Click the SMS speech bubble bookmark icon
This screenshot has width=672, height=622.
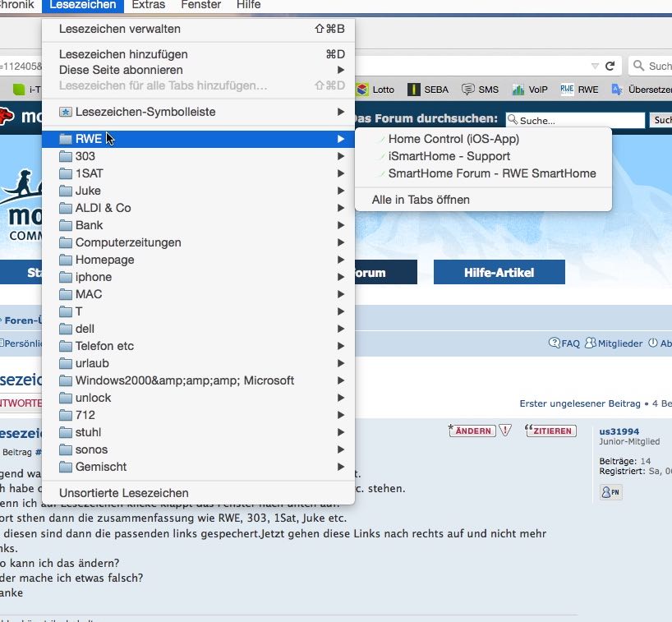click(x=468, y=90)
